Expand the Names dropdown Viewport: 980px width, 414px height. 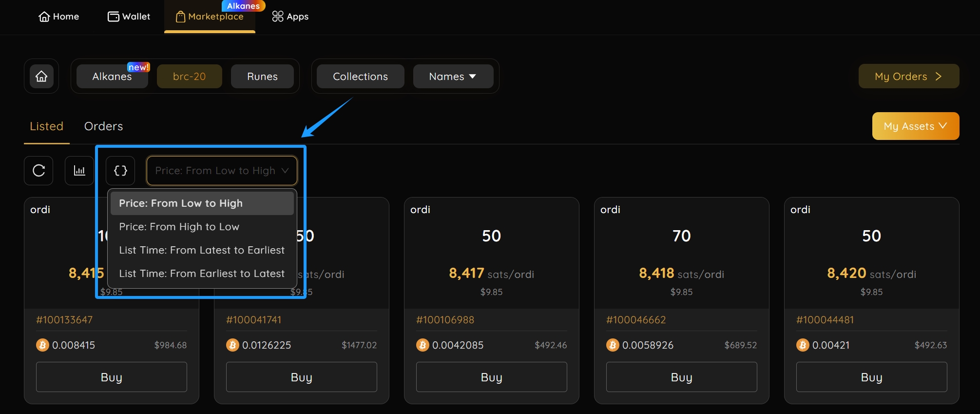(453, 77)
